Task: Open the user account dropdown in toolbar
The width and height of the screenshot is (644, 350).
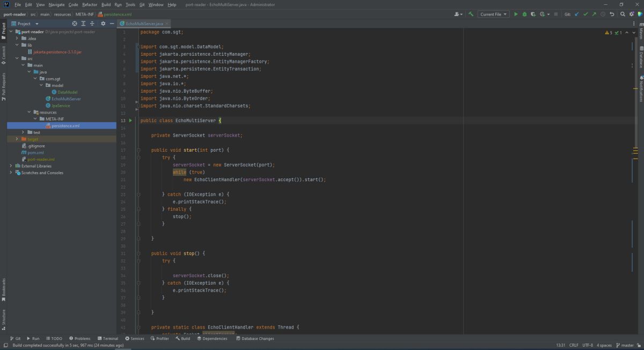Action: 459,14
